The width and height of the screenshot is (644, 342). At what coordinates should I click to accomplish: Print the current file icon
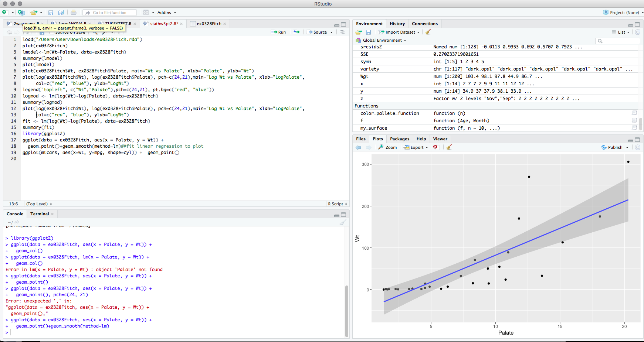point(74,13)
